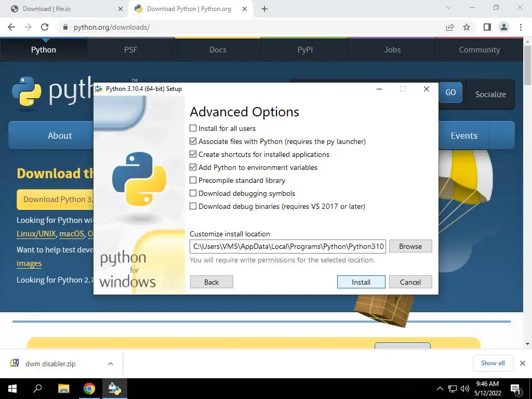The width and height of the screenshot is (532, 399).
Task: Open File Explorer from taskbar
Action: pos(63,389)
